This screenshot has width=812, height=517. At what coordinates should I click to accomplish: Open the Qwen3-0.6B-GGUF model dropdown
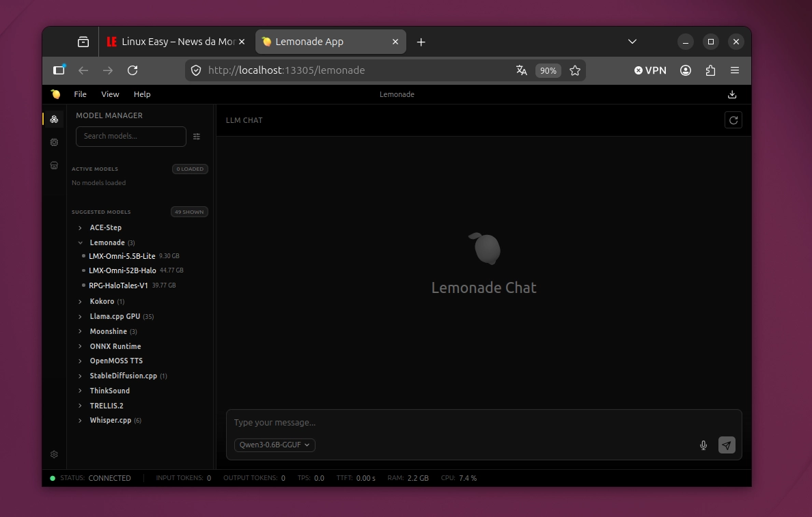click(275, 445)
